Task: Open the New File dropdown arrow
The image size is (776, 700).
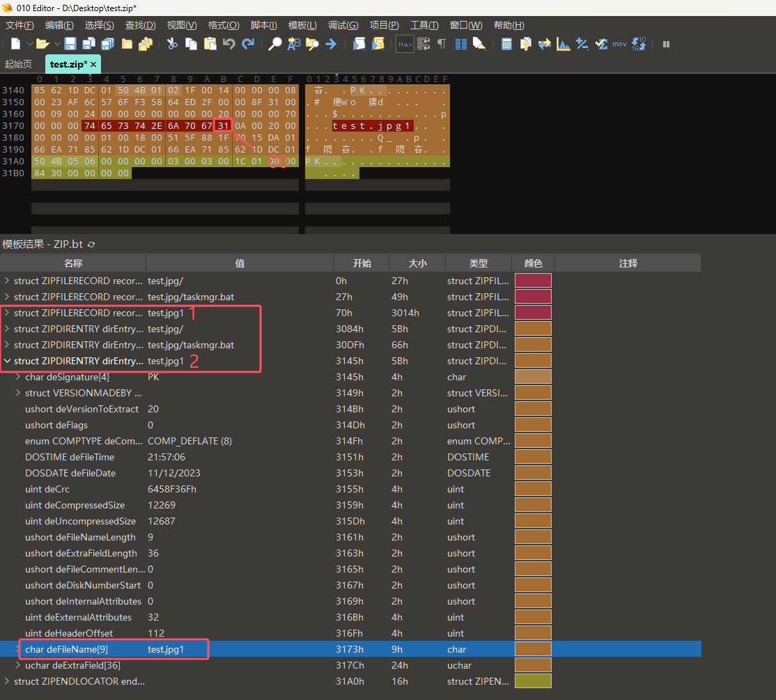Action: point(30,44)
